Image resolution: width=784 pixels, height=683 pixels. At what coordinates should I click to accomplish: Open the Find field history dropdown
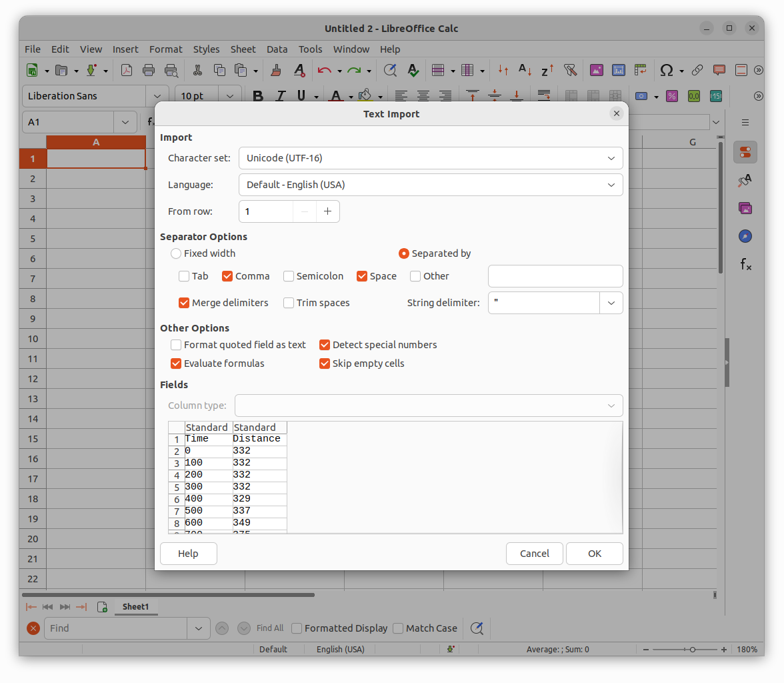199,628
